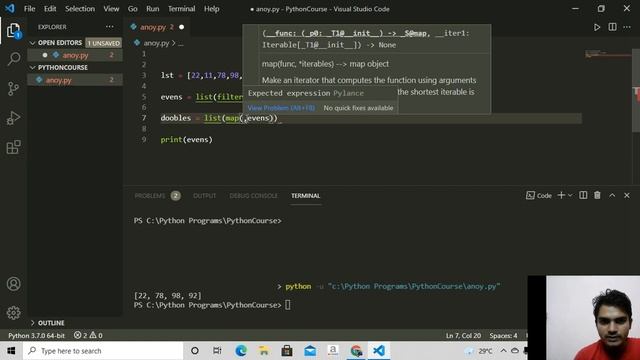Open the VS Code logo menu
Viewport: 640px width, 360px height.
[10, 9]
